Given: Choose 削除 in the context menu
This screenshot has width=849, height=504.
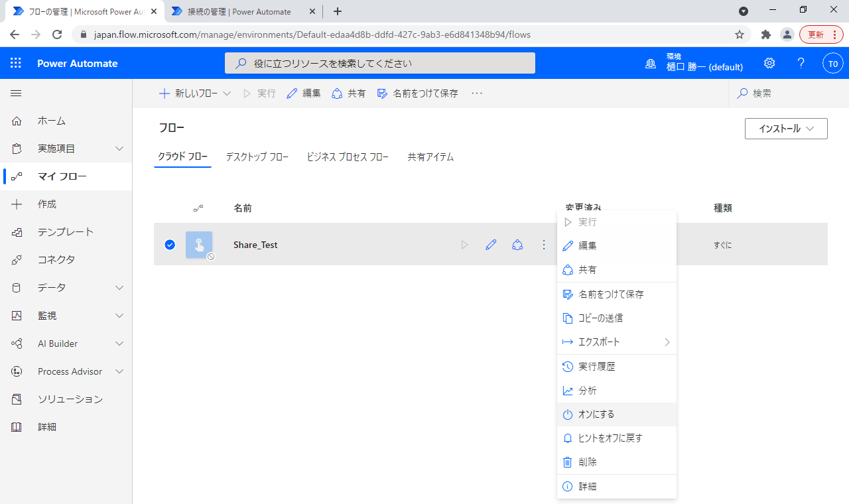Looking at the screenshot, I should [617, 462].
